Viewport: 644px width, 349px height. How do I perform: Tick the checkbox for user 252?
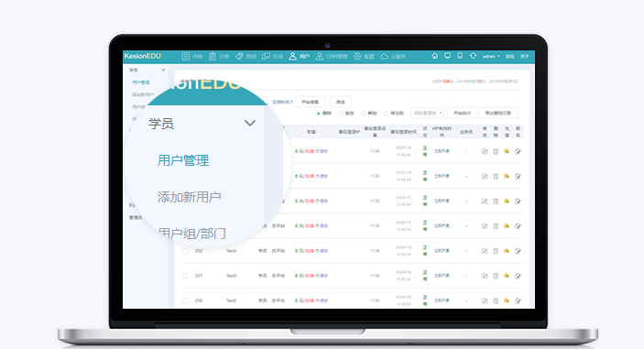pos(185,251)
